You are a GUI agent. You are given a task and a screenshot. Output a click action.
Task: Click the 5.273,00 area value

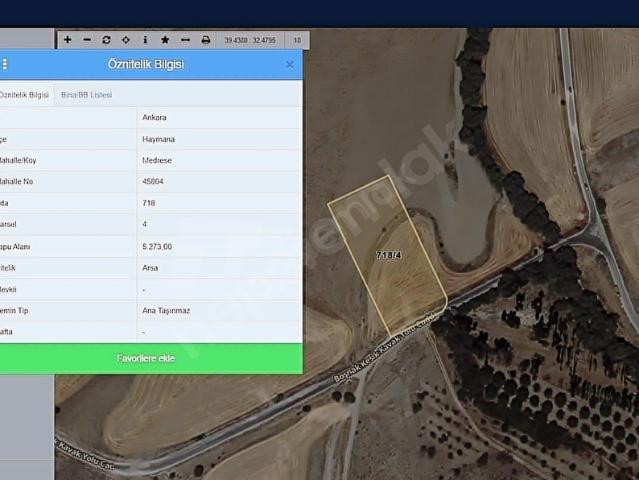(157, 246)
